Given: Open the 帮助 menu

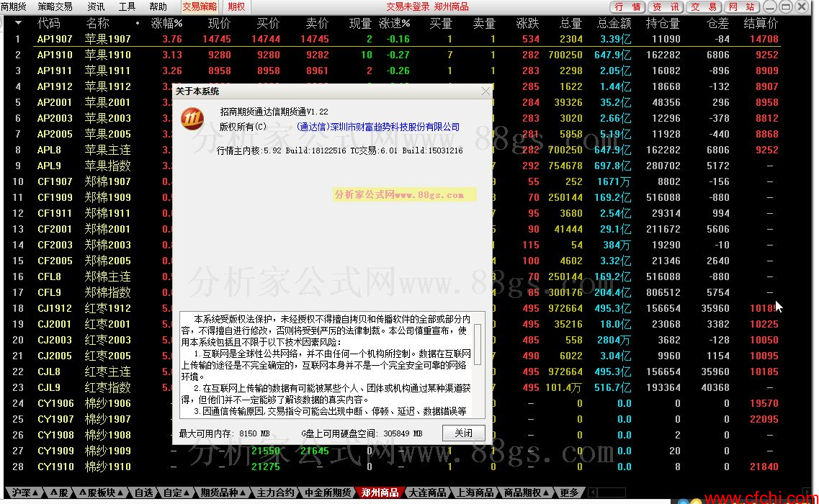Looking at the screenshot, I should pos(158,6).
